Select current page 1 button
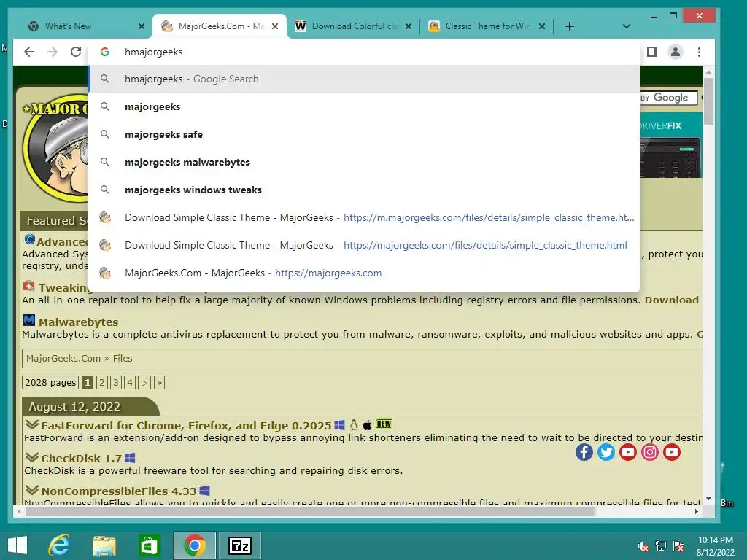 pos(88,382)
